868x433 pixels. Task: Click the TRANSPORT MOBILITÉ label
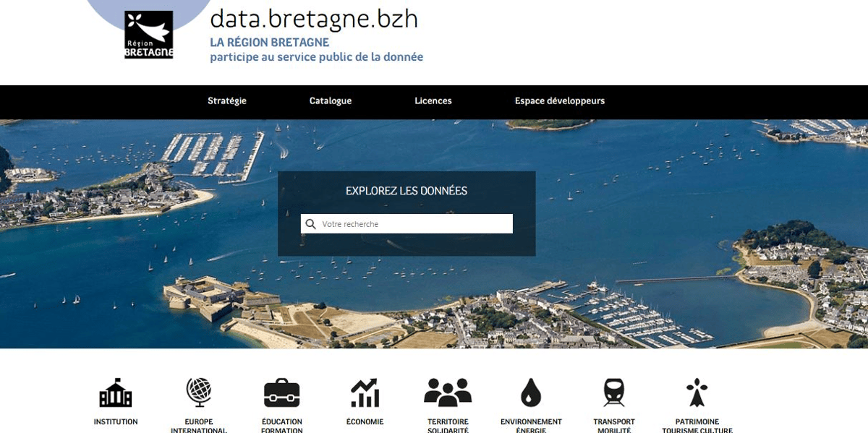(x=614, y=426)
